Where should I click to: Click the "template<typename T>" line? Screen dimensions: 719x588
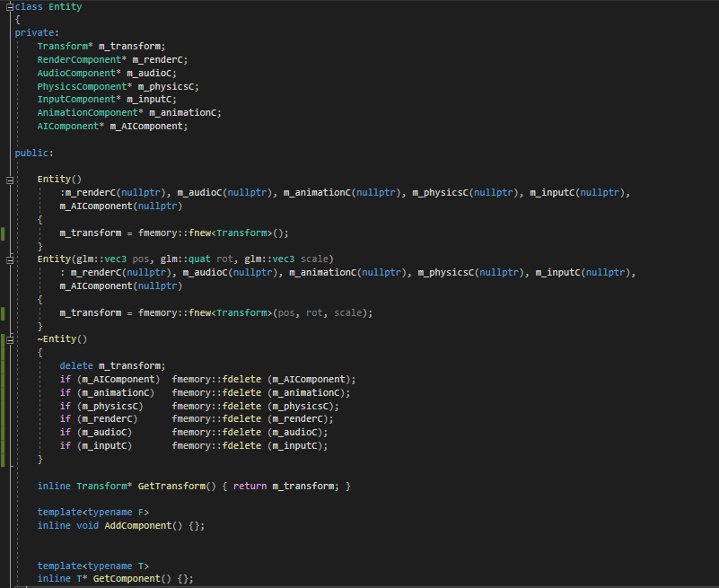click(93, 566)
